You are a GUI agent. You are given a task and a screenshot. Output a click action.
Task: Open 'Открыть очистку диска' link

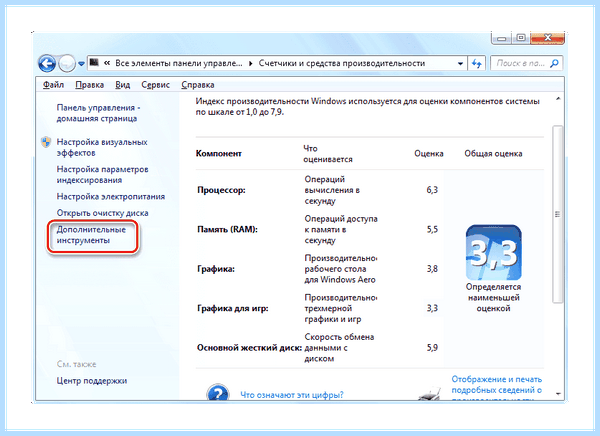pos(102,213)
